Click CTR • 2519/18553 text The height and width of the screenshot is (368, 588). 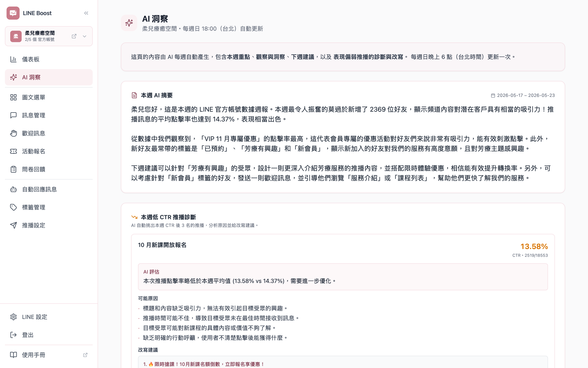click(x=530, y=255)
